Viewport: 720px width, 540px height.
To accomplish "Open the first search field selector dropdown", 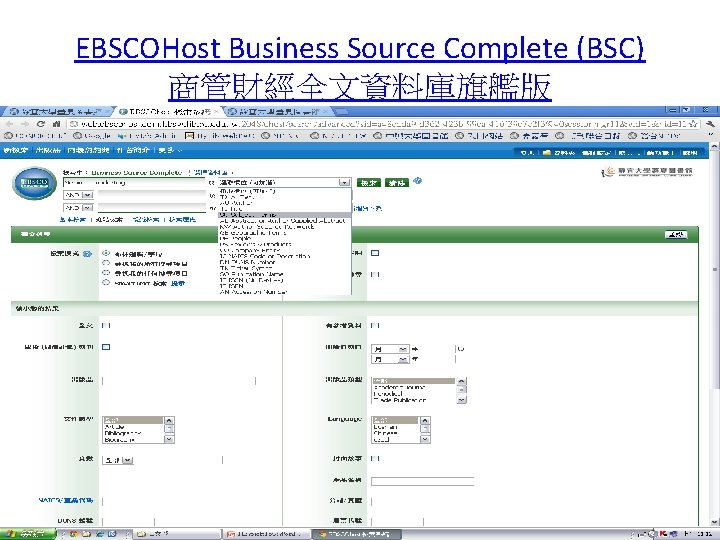I will 285,183.
